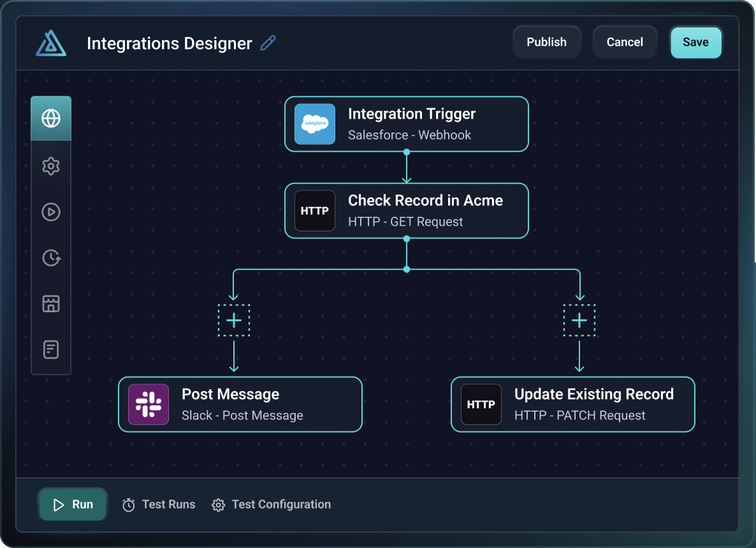The image size is (756, 548).
Task: Cancel the current changes
Action: (625, 41)
